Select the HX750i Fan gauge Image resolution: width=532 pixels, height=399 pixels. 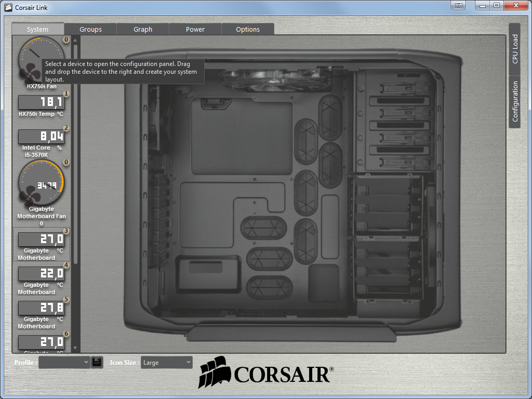pos(42,60)
